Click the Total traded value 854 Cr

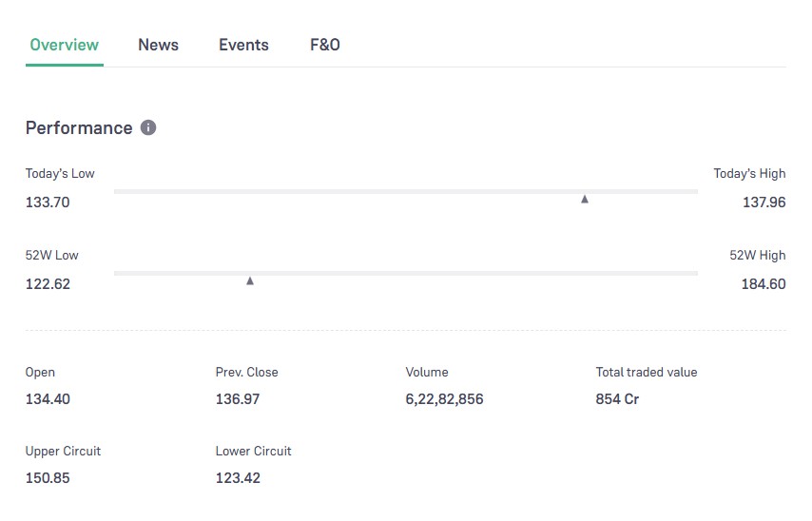tap(617, 399)
